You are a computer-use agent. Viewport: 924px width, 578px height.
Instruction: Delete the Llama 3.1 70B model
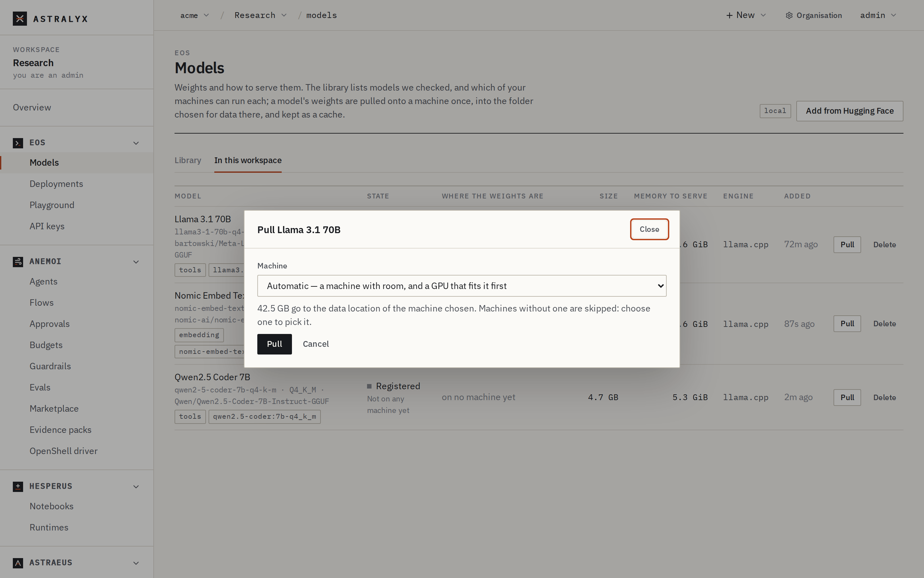click(x=884, y=245)
